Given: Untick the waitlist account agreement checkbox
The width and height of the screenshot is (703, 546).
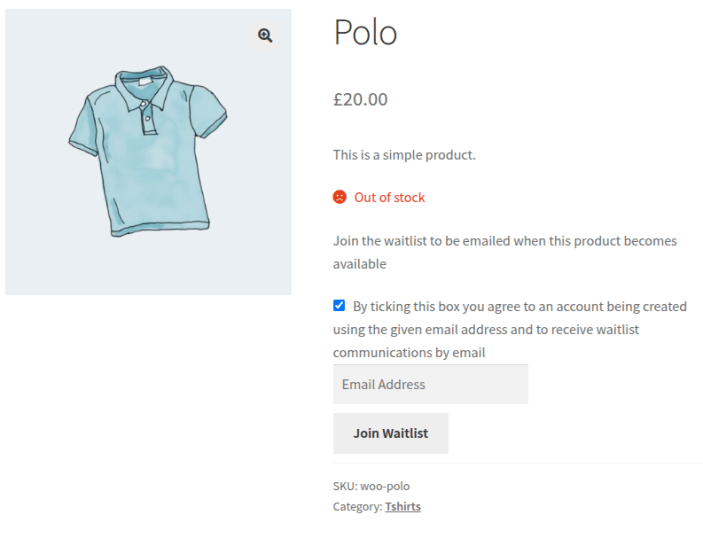Looking at the screenshot, I should click(x=339, y=305).
